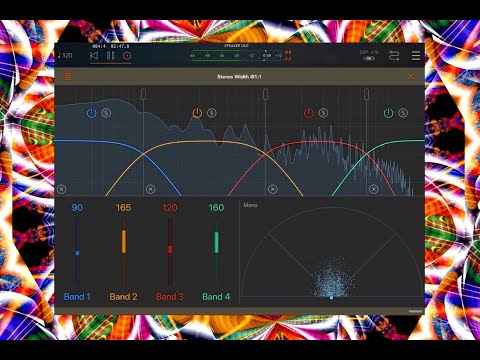Click the Band 1 width value 90

(x=77, y=208)
